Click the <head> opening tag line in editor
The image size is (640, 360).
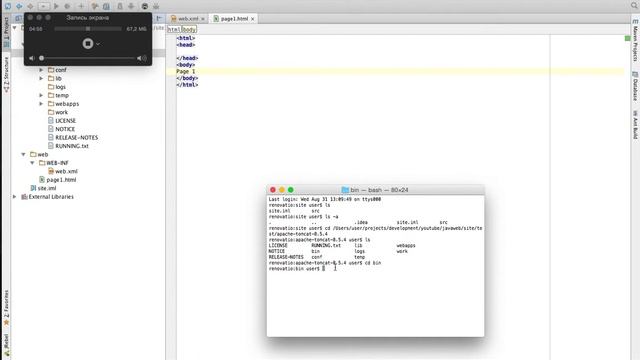[186, 45]
